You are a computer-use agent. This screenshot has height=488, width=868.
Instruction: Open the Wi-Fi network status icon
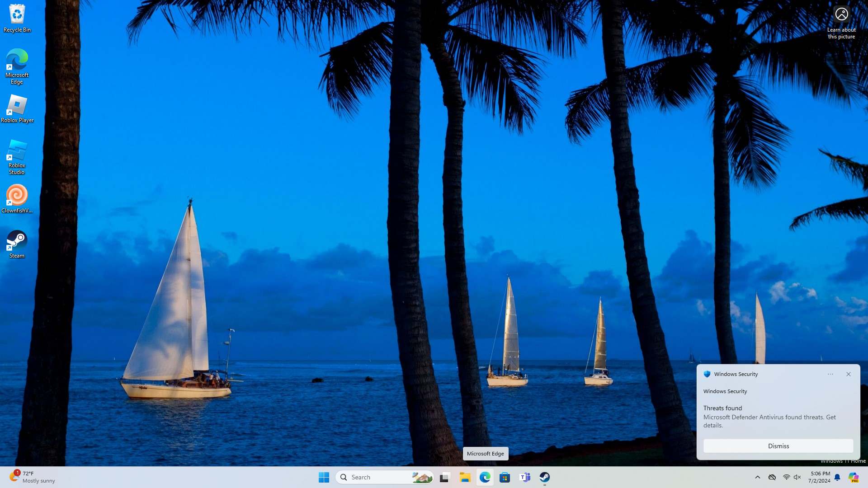coord(786,477)
